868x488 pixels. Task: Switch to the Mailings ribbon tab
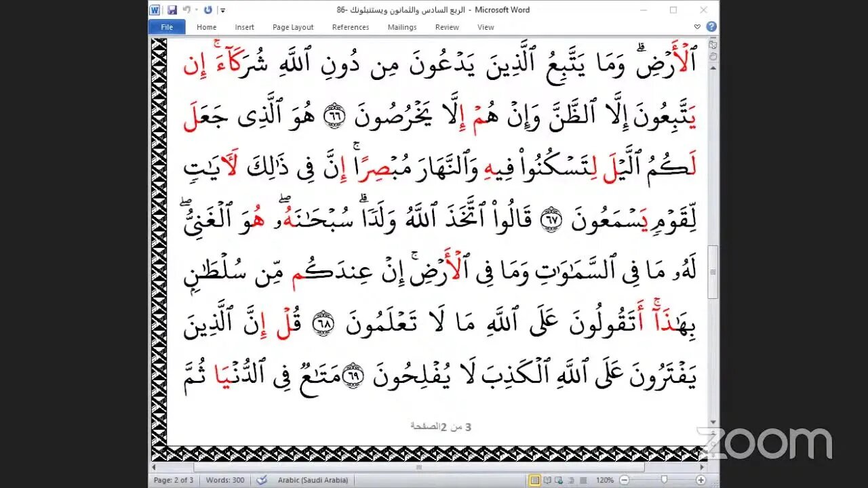(402, 27)
